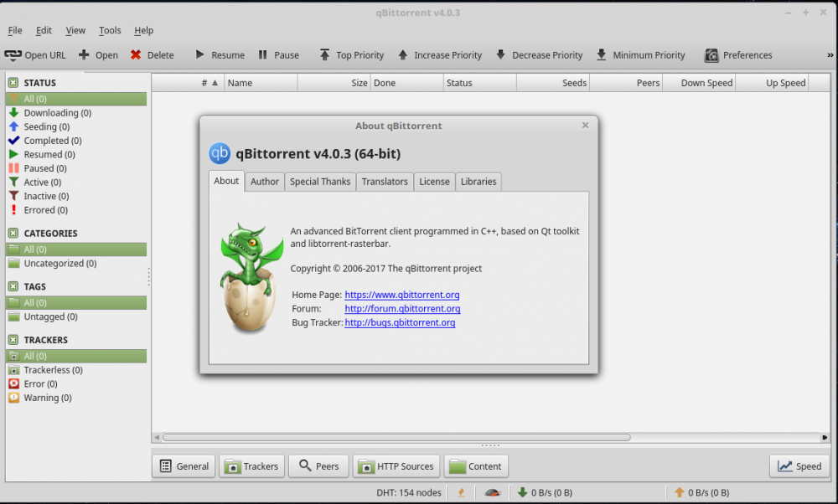Toggle the STATUS section checkbox
This screenshot has height=504, width=838.
(13, 83)
